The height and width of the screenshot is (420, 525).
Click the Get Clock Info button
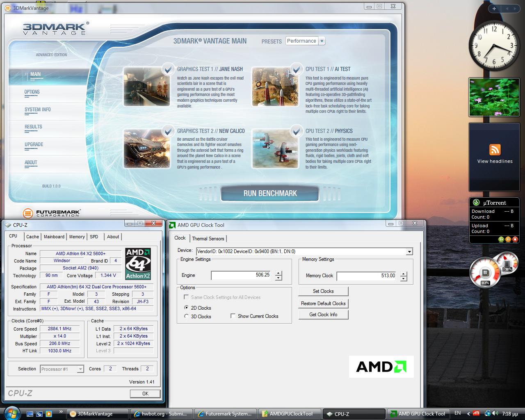pos(323,315)
